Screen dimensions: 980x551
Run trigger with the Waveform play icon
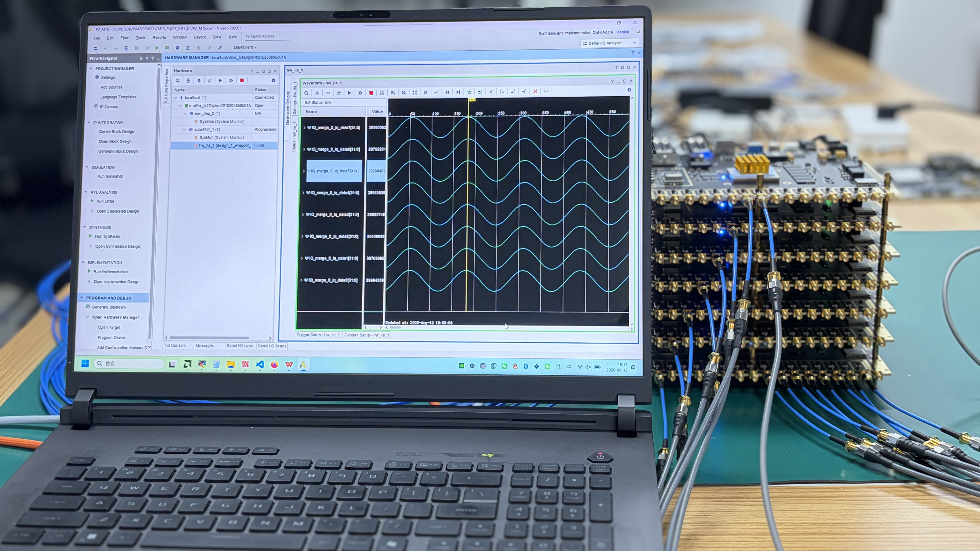tap(349, 93)
